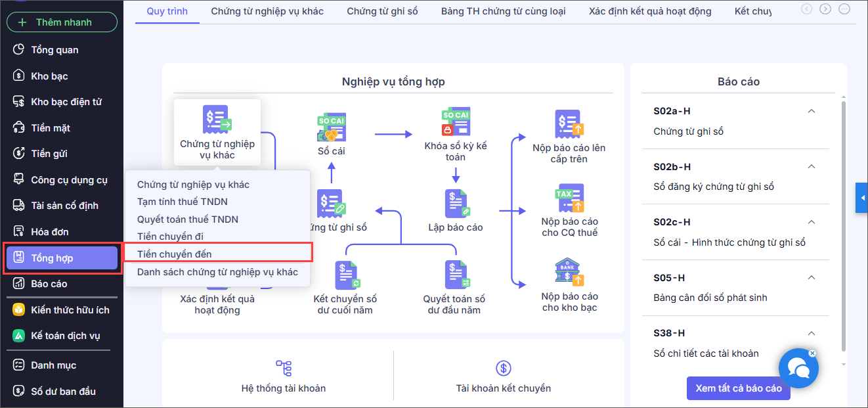This screenshot has height=408, width=868.
Task: Click Nộp báo cáo cho CQ thuế icon
Action: click(x=569, y=198)
